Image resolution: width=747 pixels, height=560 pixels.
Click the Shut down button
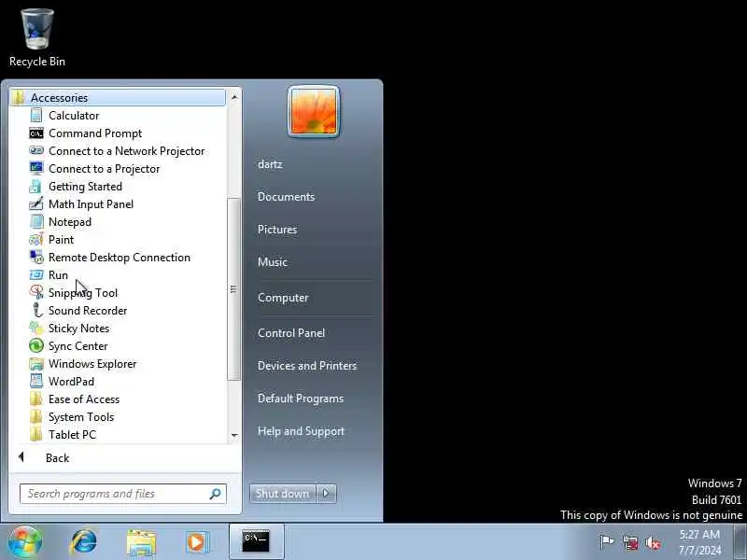(283, 494)
